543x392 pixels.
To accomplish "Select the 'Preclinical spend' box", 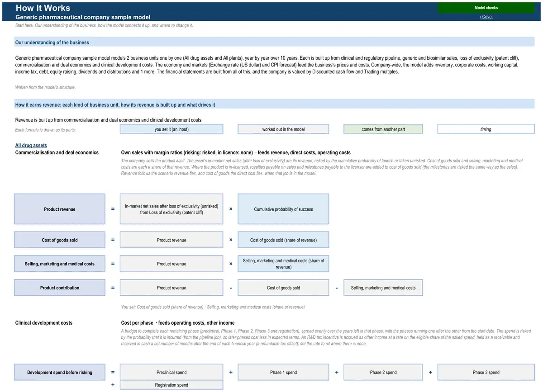I will (171, 373).
